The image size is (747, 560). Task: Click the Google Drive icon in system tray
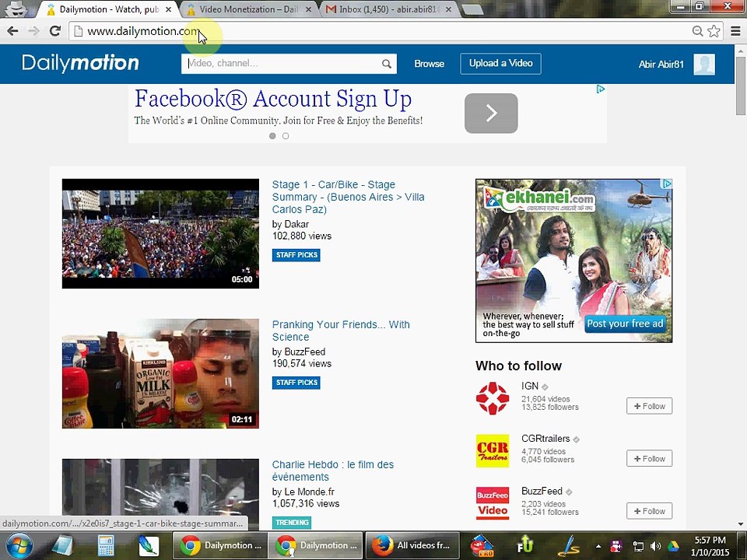coord(673,546)
